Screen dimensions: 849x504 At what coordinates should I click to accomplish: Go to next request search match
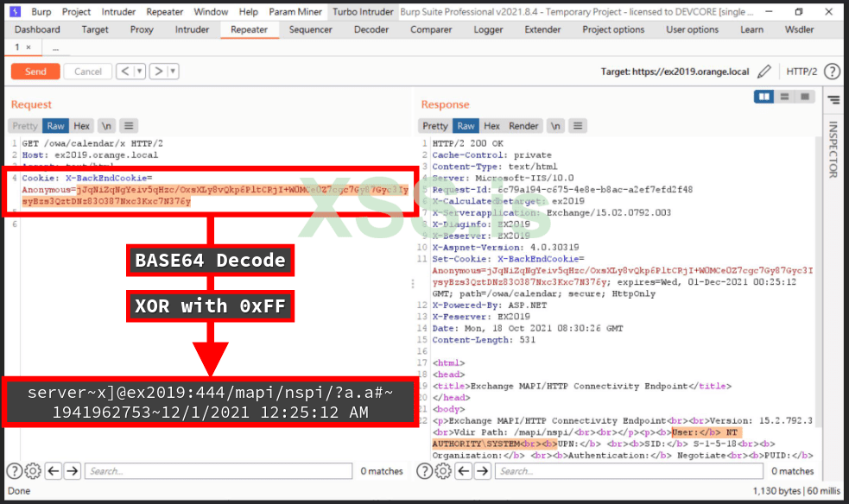coord(72,471)
